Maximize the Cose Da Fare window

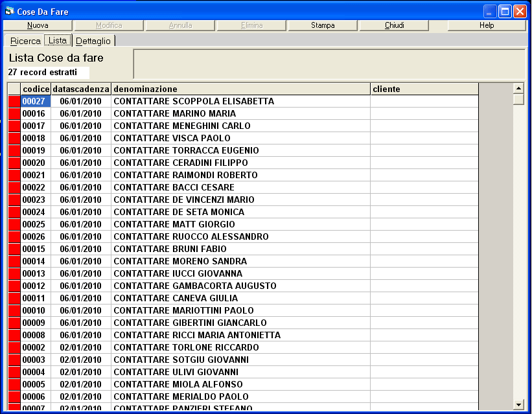[505, 11]
